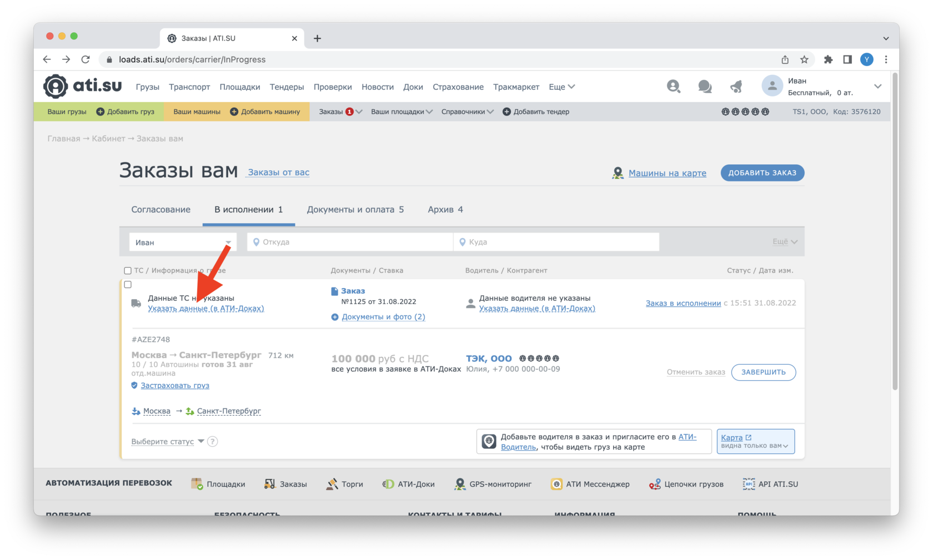Open Грузы in the top menu

[147, 87]
